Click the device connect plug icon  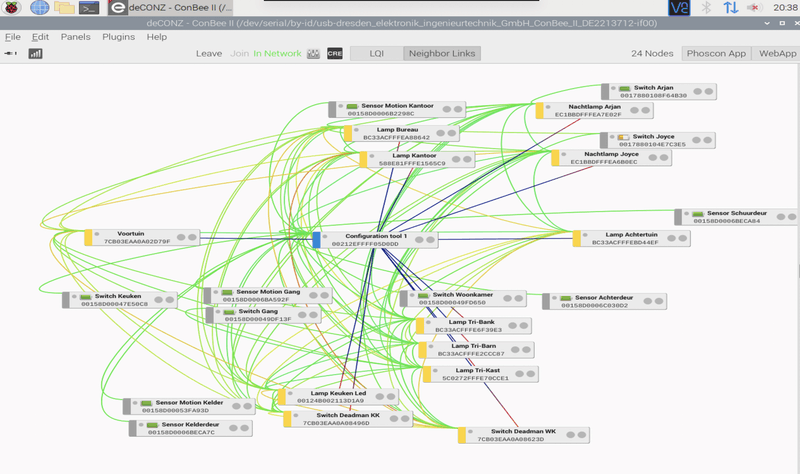click(x=11, y=53)
